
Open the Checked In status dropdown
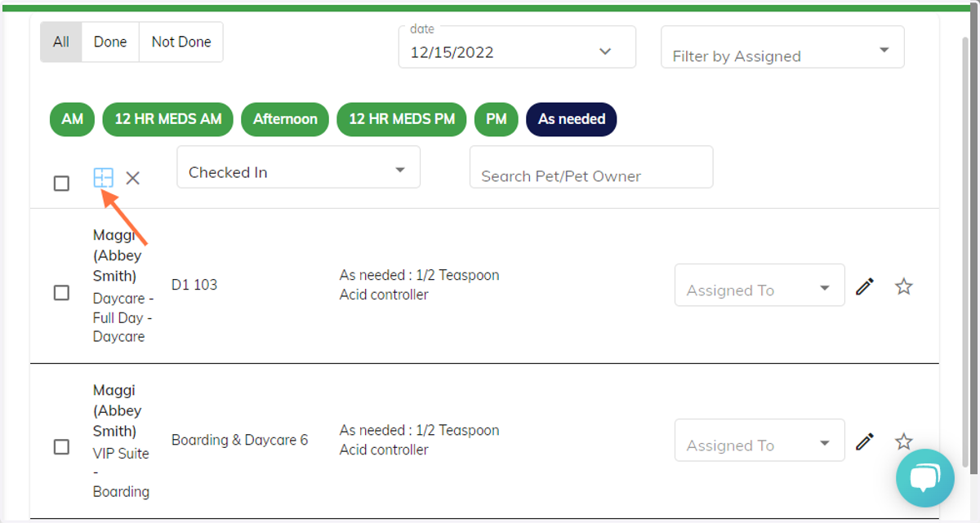(298, 167)
